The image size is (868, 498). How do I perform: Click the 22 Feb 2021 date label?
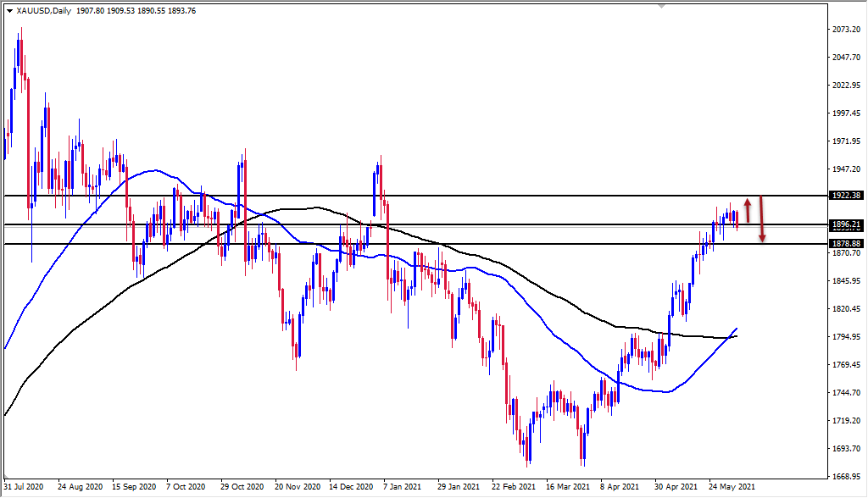tap(513, 487)
